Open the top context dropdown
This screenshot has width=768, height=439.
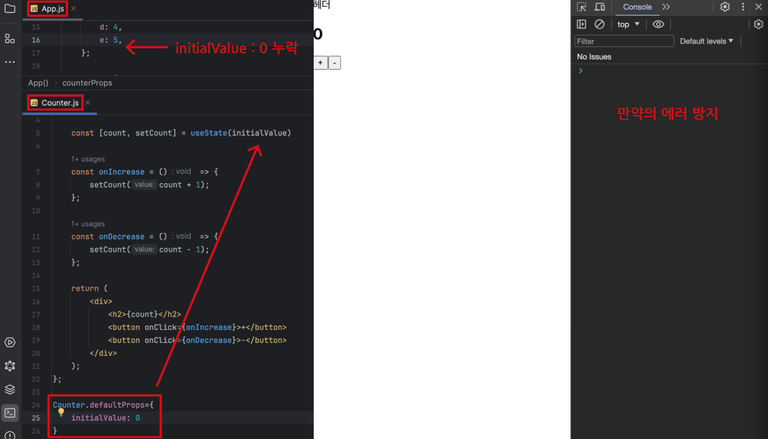coord(628,24)
